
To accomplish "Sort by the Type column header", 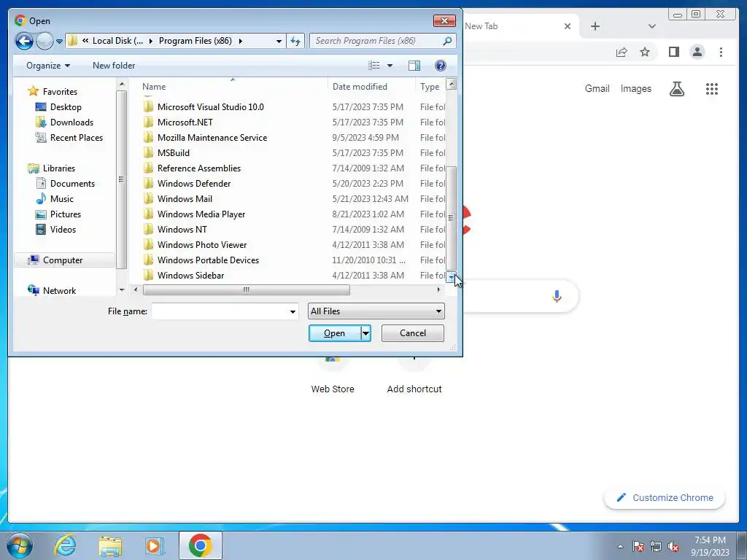I will (430, 87).
